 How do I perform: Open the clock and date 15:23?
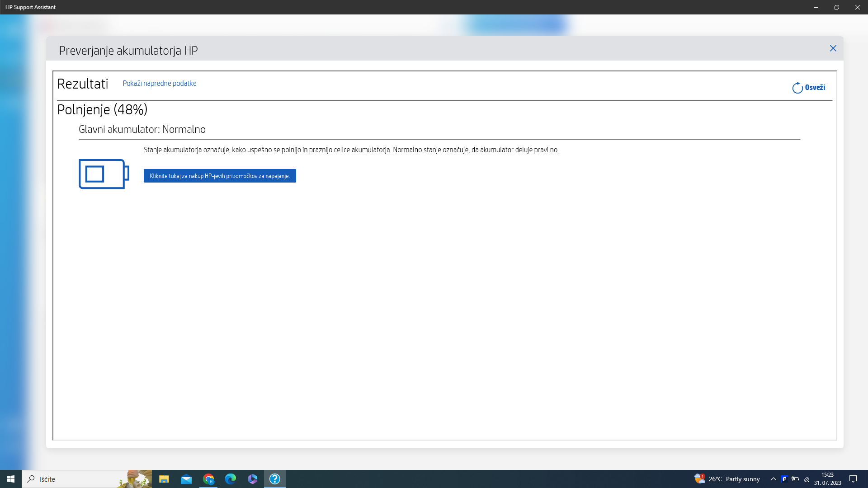[828, 479]
